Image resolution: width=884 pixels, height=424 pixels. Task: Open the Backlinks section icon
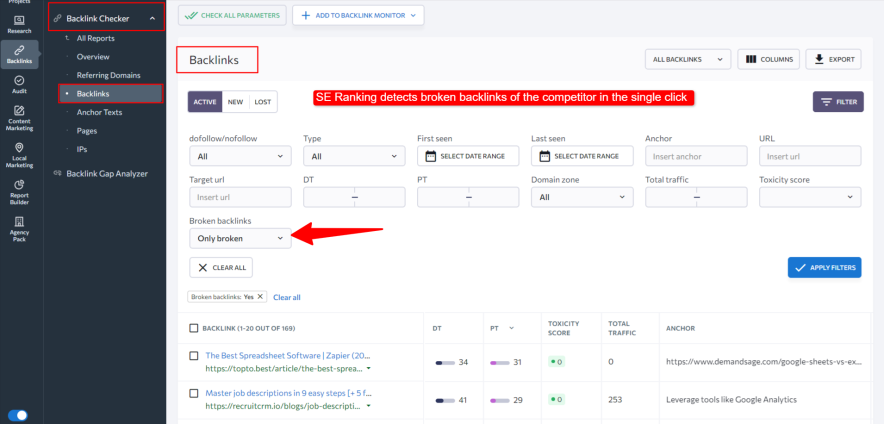point(19,54)
